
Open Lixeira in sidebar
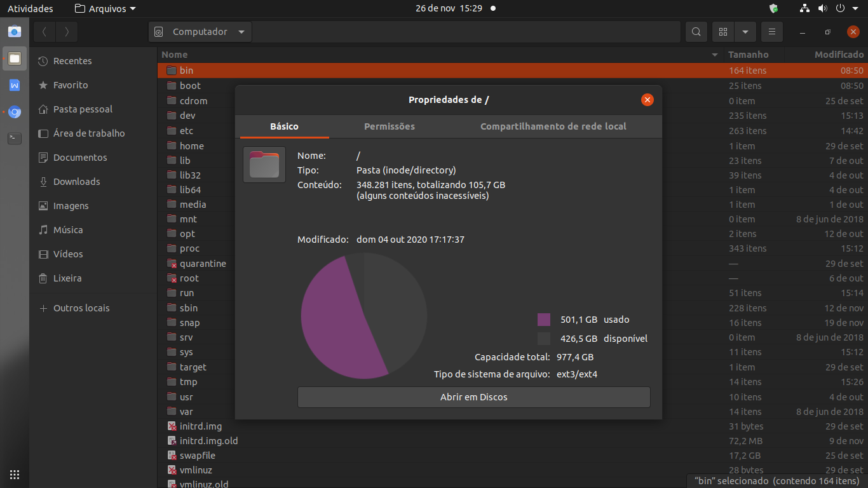93,278
